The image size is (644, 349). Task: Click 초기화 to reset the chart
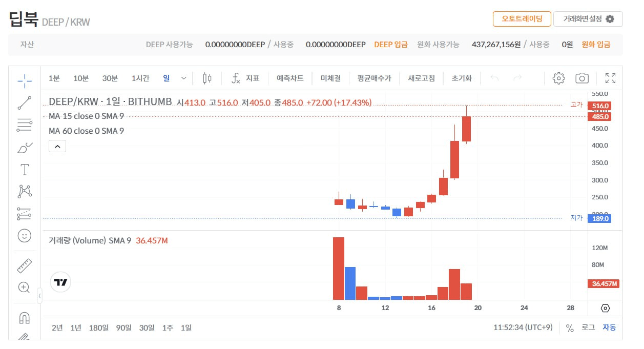(x=462, y=78)
